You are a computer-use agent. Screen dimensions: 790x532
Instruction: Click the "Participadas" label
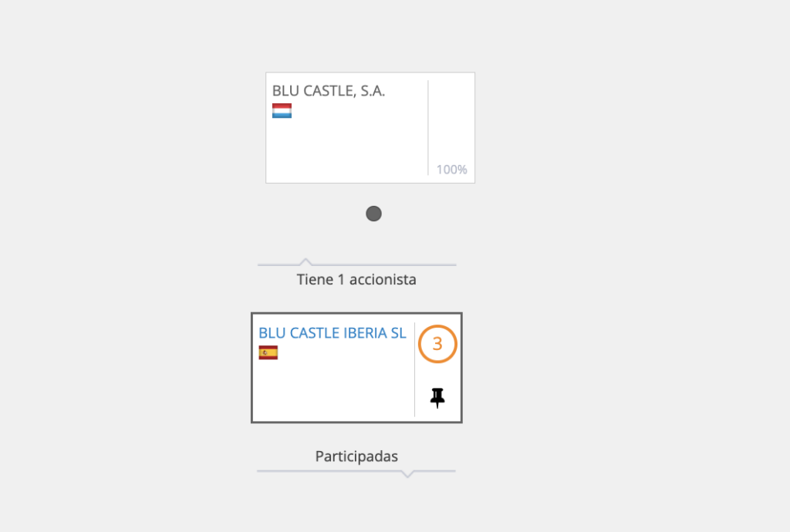(356, 456)
